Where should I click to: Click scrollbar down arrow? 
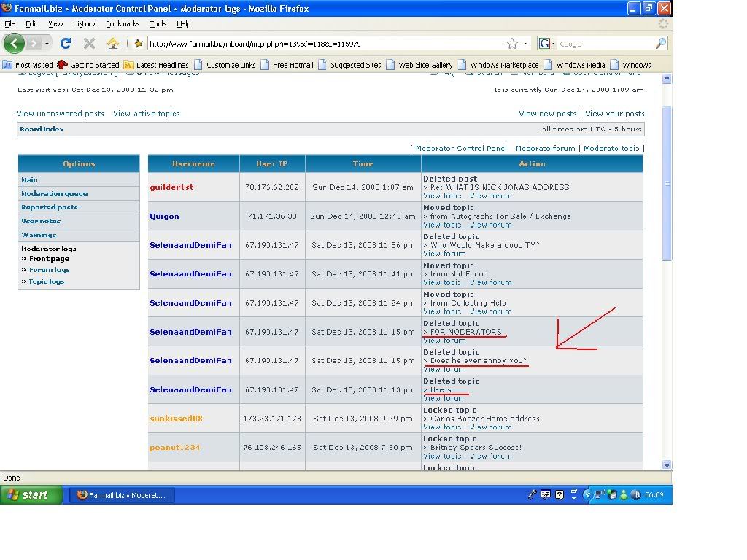[x=667, y=464]
